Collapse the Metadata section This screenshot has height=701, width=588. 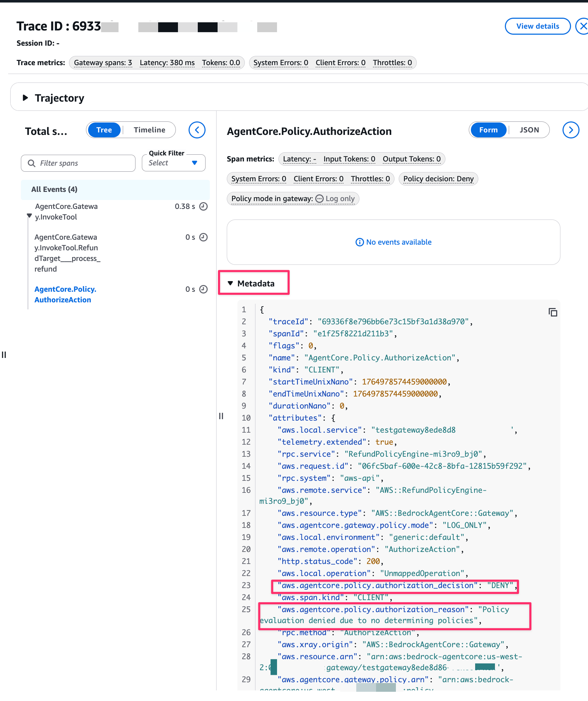230,283
